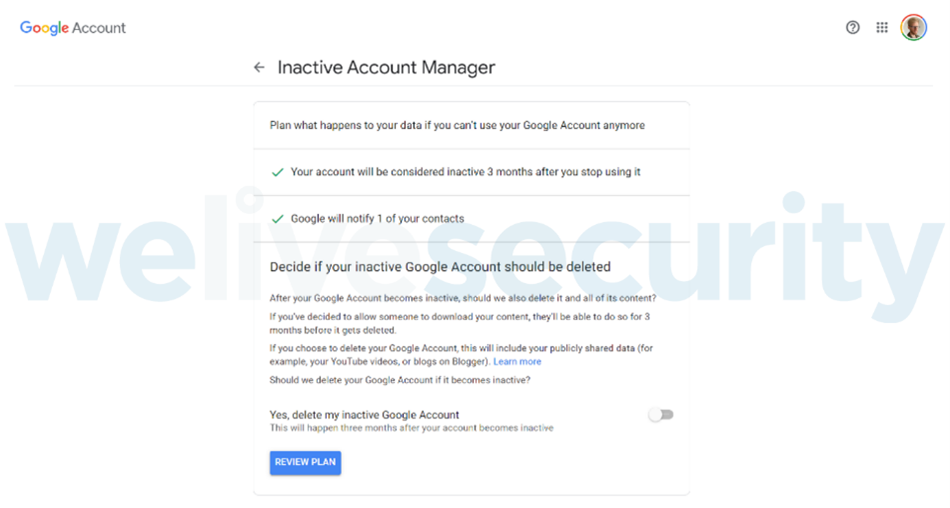Click the 'Yes, delete my inactive Google Account' label

364,415
